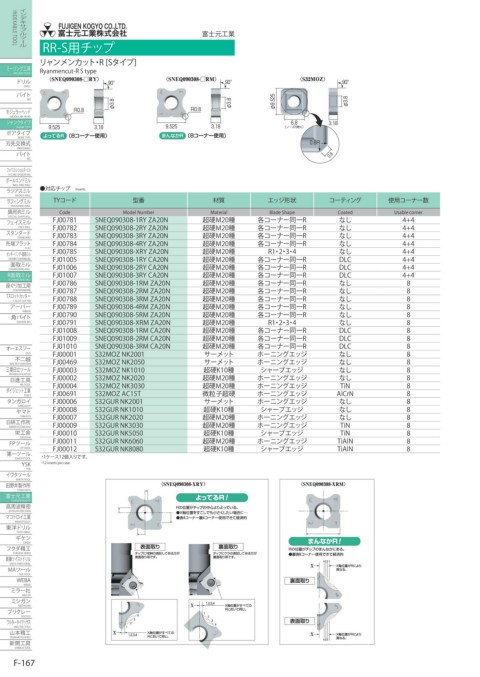
Task: Select code cell FJ00781
Action: (x=65, y=220)
